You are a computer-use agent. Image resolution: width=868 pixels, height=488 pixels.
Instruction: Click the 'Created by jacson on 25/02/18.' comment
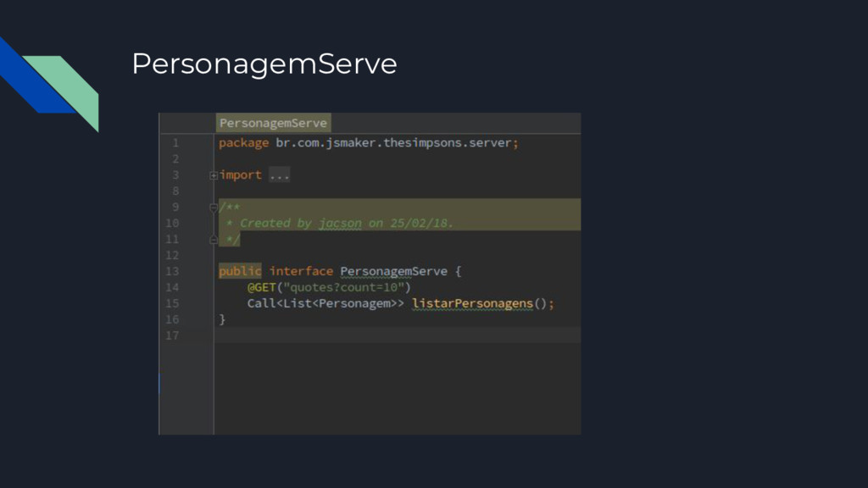click(x=347, y=223)
